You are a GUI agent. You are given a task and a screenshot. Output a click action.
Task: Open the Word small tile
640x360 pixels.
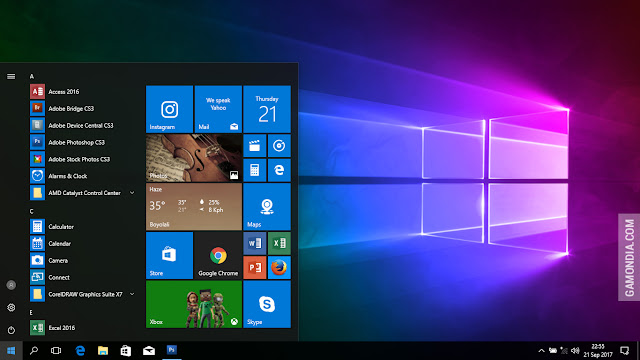255,243
